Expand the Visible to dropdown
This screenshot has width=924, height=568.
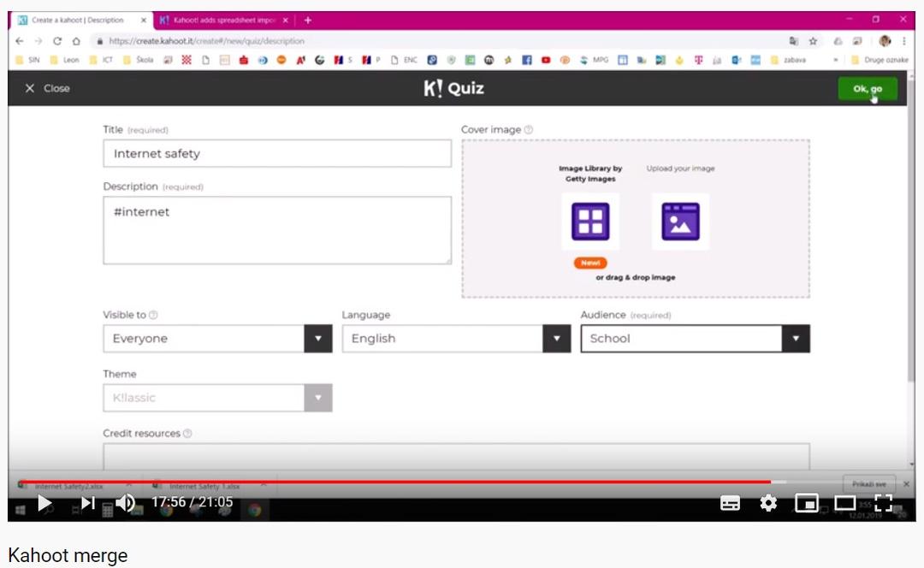click(x=317, y=339)
